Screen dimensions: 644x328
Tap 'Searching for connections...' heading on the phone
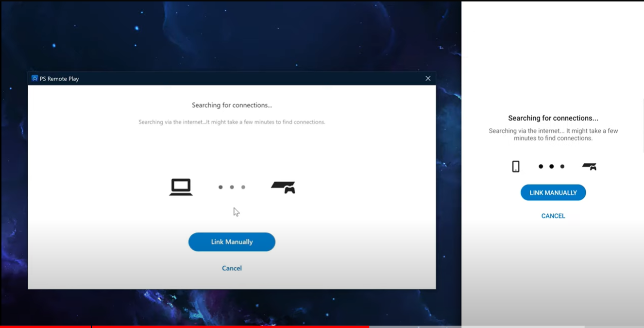(x=553, y=118)
